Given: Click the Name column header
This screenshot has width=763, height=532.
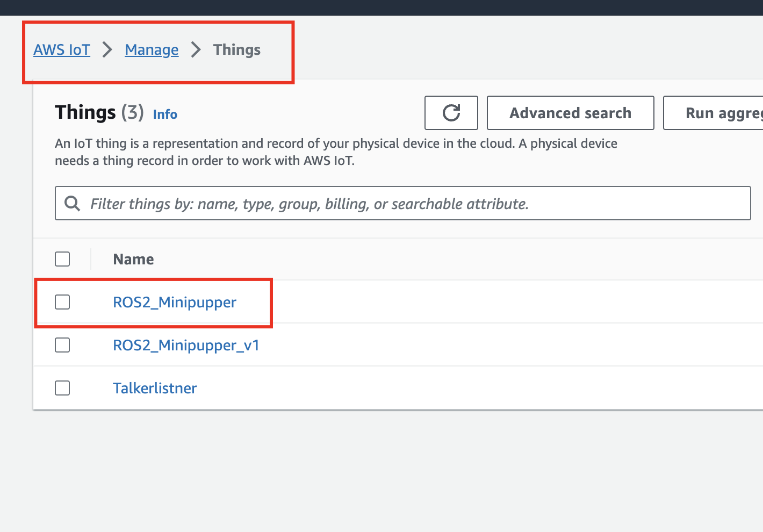Looking at the screenshot, I should click(x=133, y=260).
